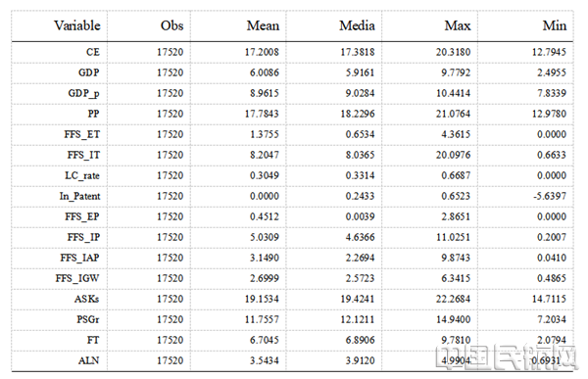Click the Obs column header
The image size is (588, 379).
(171, 25)
